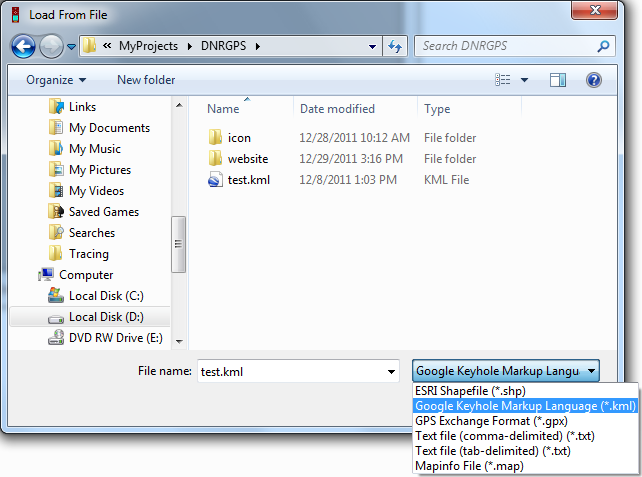The width and height of the screenshot is (642, 477).
Task: Toggle the preview pane icon
Action: tap(558, 79)
